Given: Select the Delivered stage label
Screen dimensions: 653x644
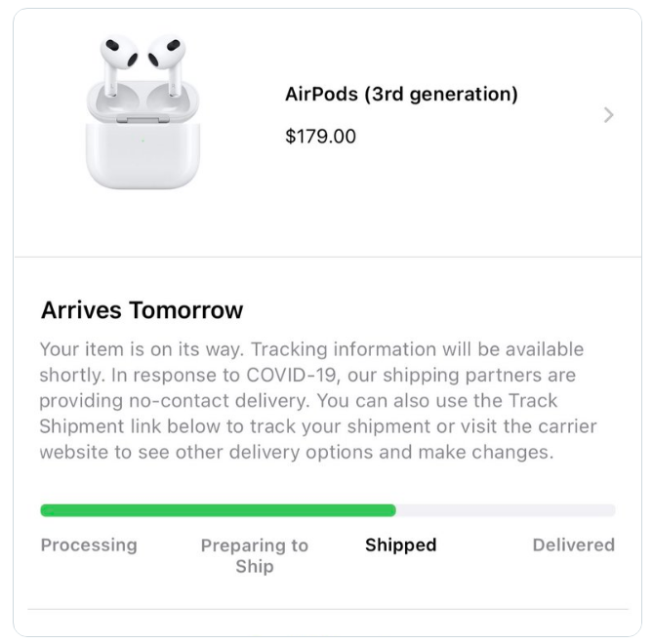Looking at the screenshot, I should [573, 544].
